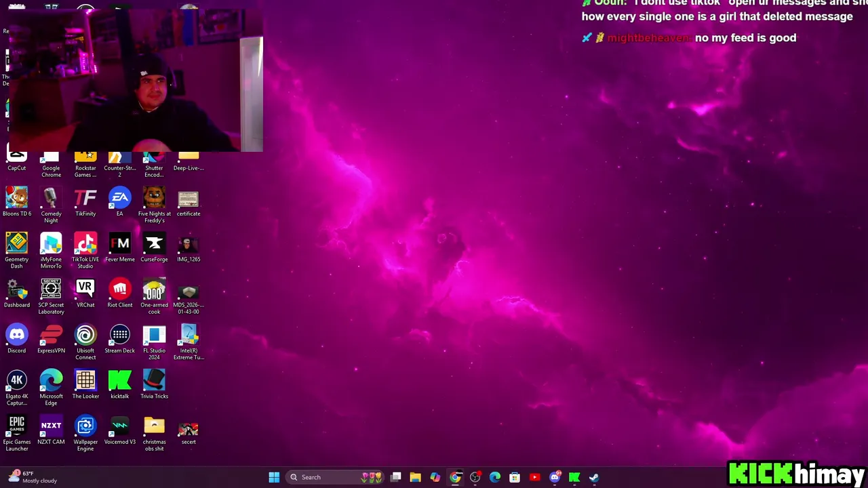Open the CapCut desktop shortcut
The image size is (868, 488).
[x=17, y=161]
